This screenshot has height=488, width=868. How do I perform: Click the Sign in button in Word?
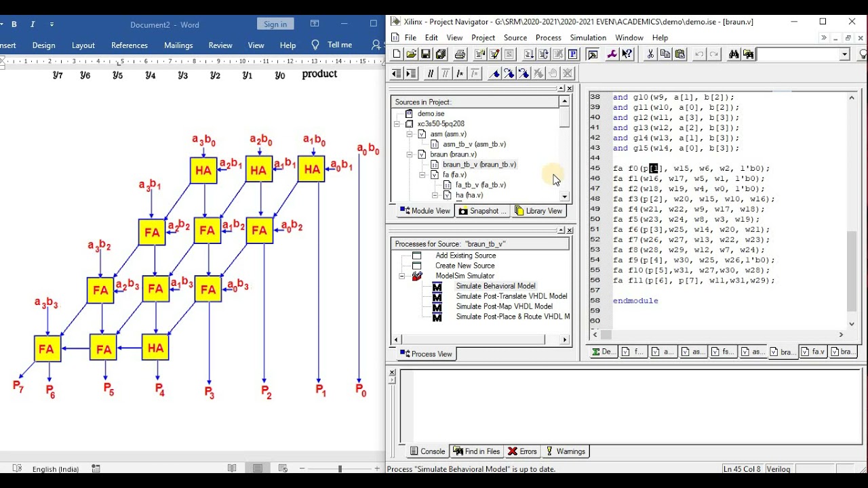click(x=275, y=24)
